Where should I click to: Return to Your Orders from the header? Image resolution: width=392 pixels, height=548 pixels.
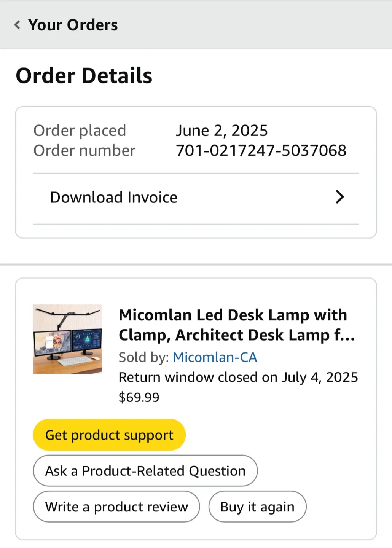[73, 25]
